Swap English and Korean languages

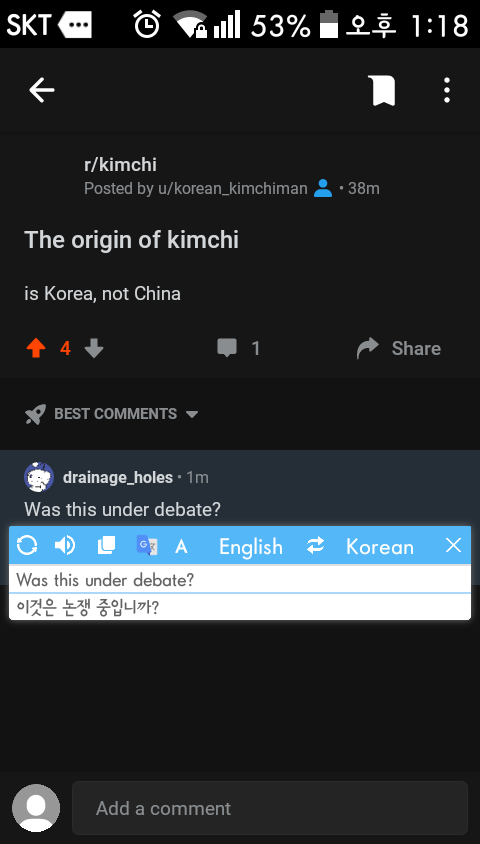tap(315, 546)
